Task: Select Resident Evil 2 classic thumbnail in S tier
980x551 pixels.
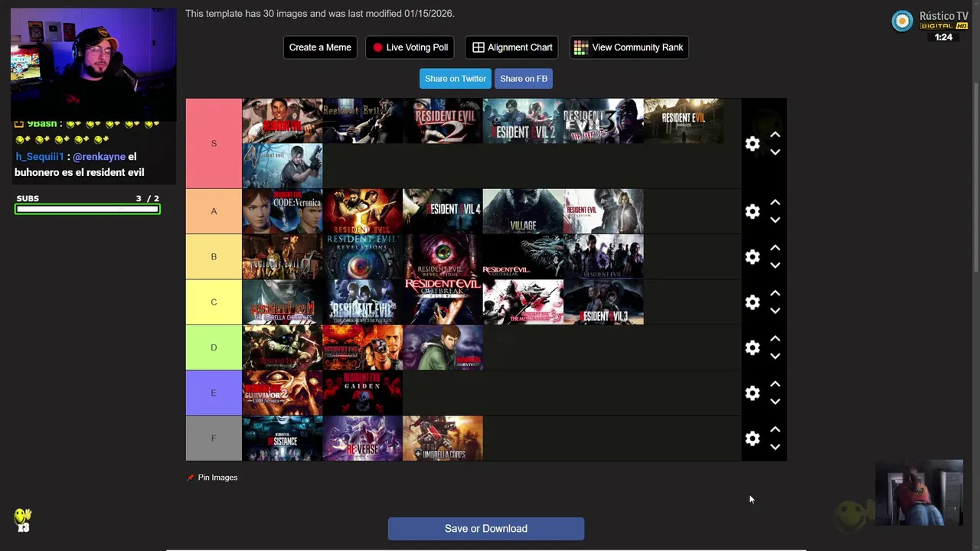Action: point(443,121)
